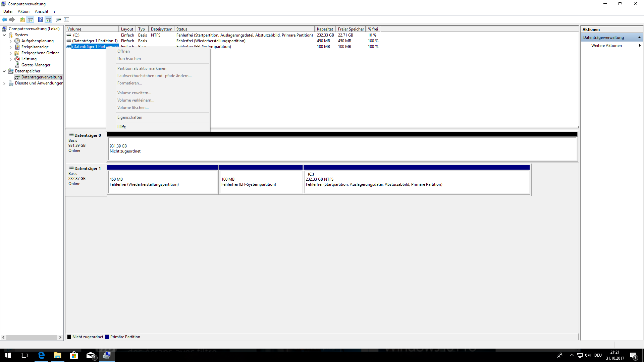Collapse the System tree node
This screenshot has width=644, height=362.
click(x=4, y=35)
